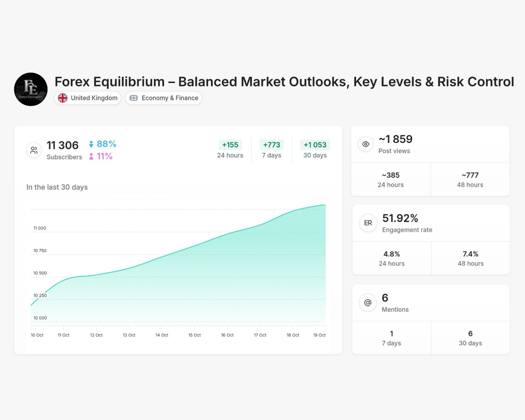Screen dimensions: 525x420
Task: Click the 51.92% engagement rate value
Action: (x=400, y=218)
